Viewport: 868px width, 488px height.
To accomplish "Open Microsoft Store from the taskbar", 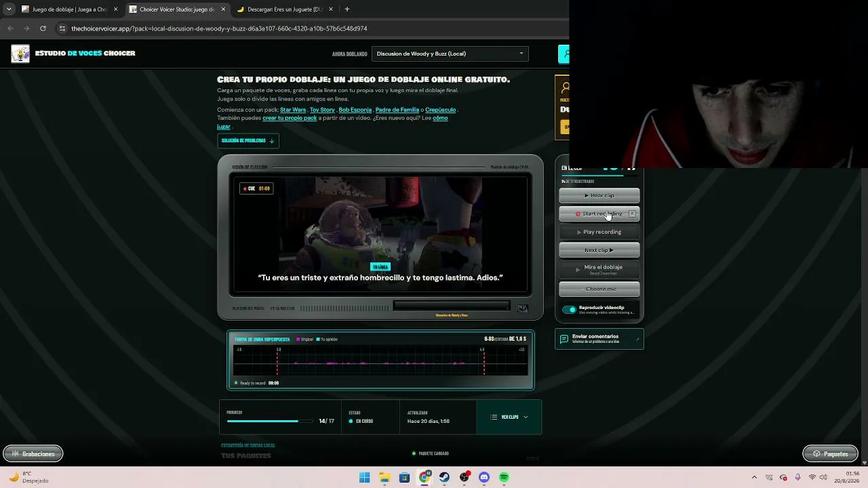I will [x=404, y=478].
